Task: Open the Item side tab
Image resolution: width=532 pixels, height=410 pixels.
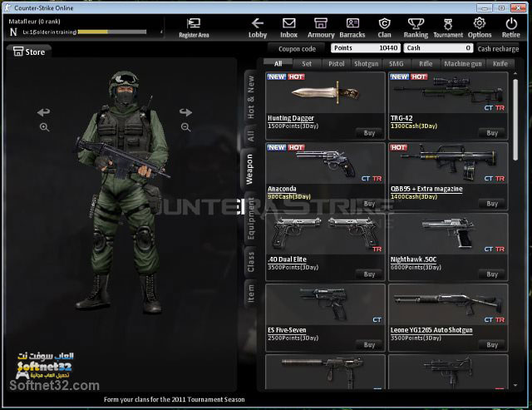Action: click(x=250, y=293)
